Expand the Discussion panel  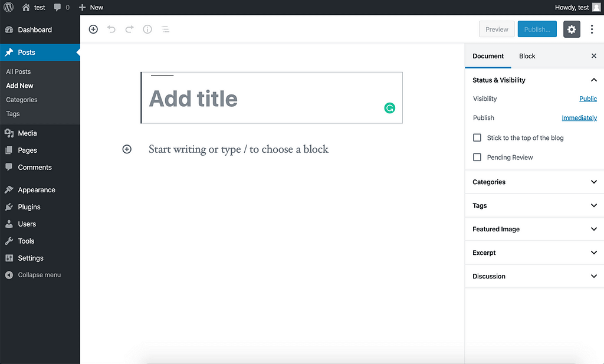[534, 276]
